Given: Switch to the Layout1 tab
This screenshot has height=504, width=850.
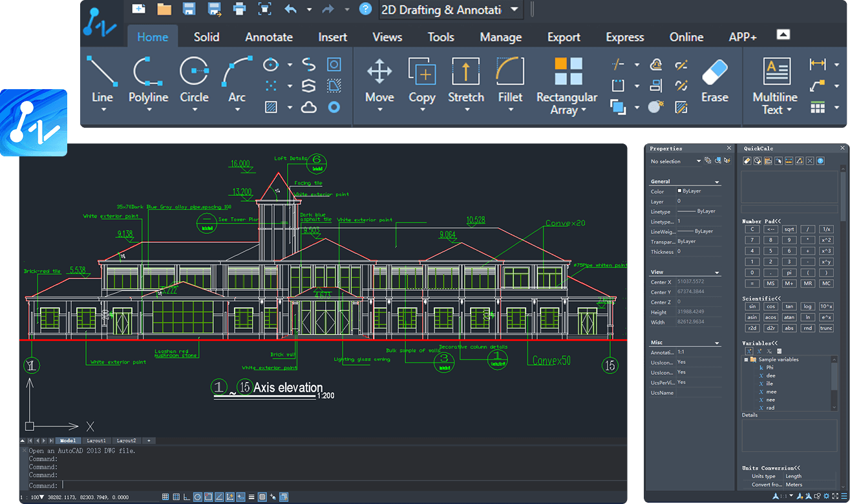Looking at the screenshot, I should point(96,440).
